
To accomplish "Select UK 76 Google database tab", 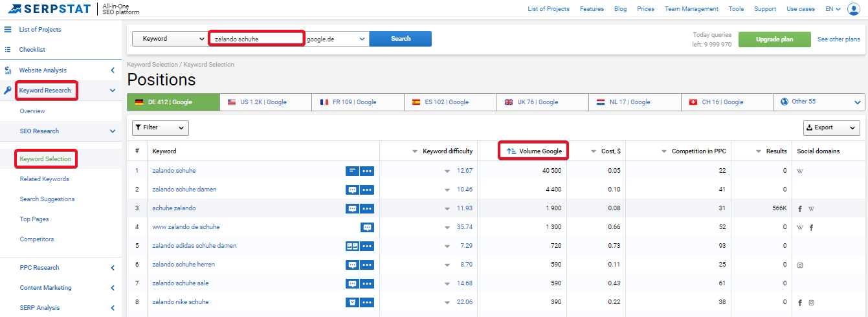I will (542, 102).
